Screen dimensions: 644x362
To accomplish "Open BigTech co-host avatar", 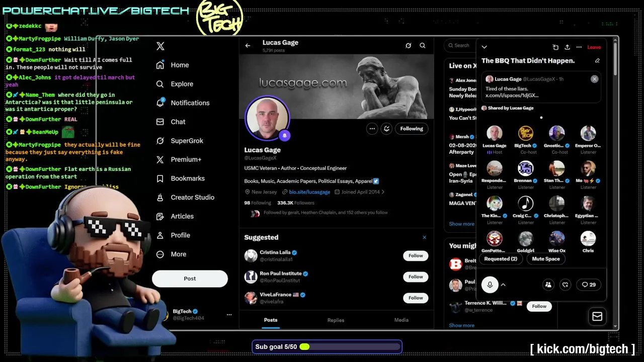I will (x=526, y=133).
